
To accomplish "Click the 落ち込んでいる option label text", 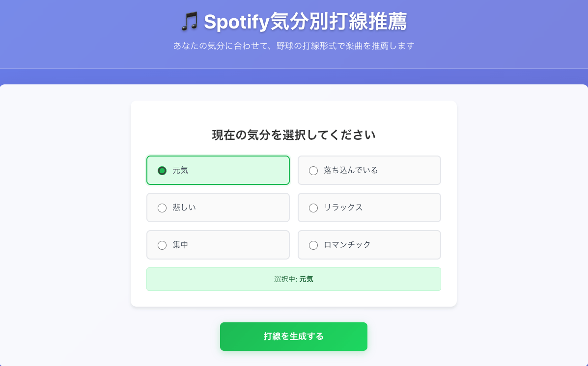I will pyautogui.click(x=351, y=170).
